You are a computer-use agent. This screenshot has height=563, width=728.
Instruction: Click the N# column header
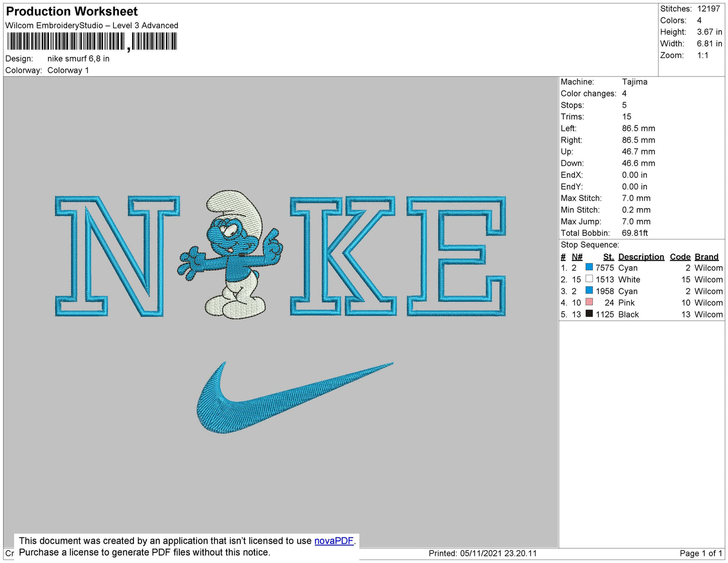pos(577,257)
